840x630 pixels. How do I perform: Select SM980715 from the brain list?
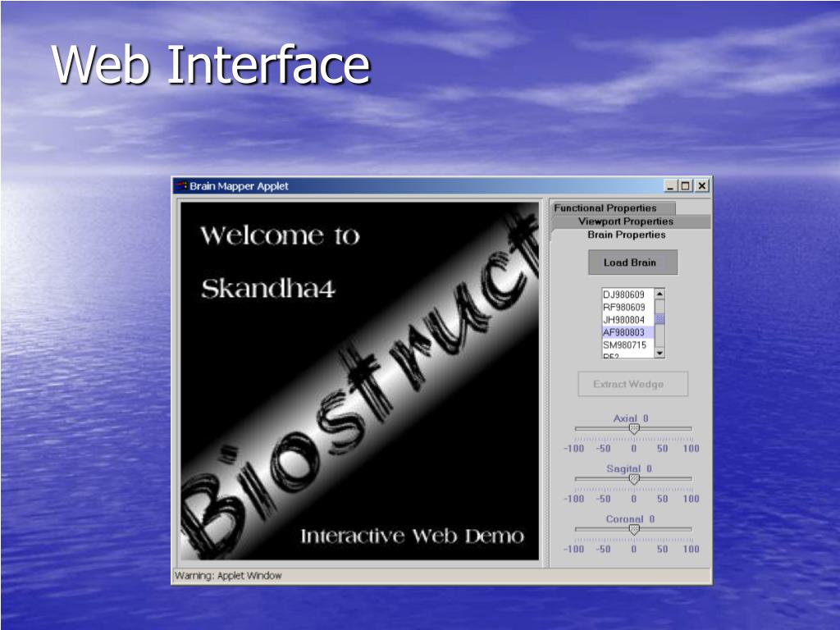click(x=628, y=345)
